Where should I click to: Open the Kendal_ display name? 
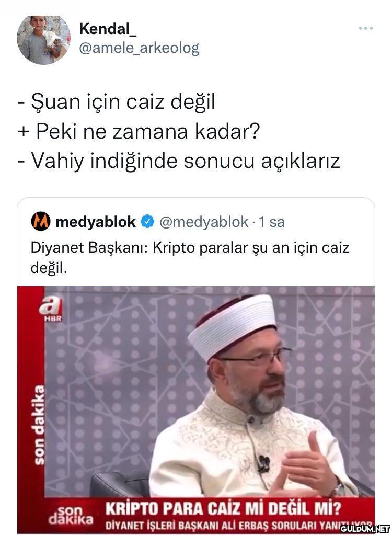tap(108, 29)
